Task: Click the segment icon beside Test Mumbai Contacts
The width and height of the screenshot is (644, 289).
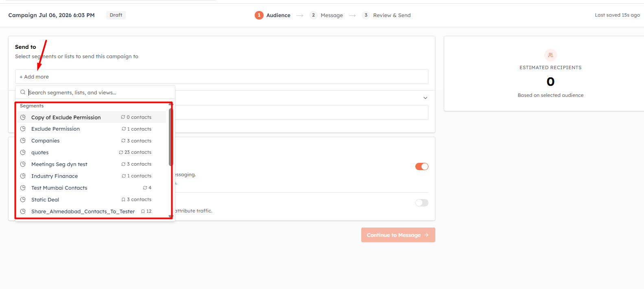Action: (23, 188)
